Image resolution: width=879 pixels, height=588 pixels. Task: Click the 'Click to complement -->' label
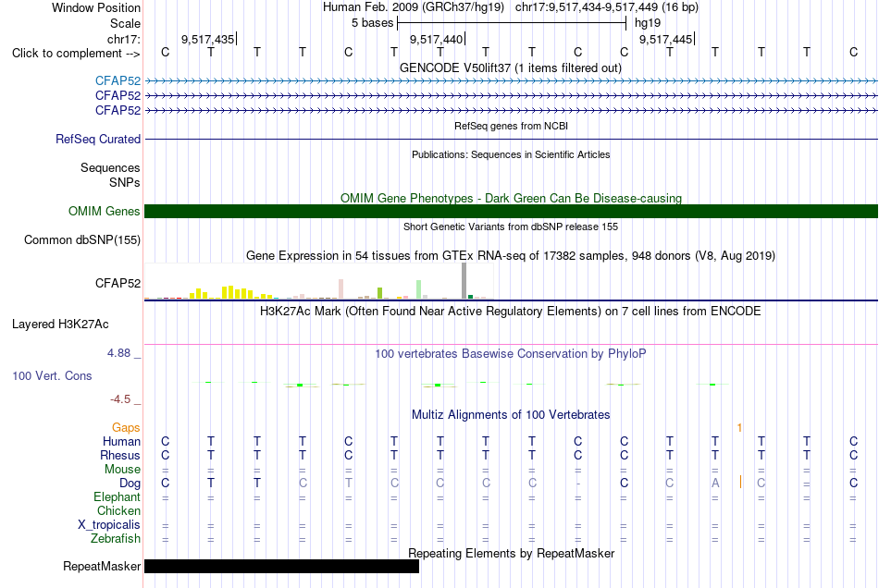76,54
